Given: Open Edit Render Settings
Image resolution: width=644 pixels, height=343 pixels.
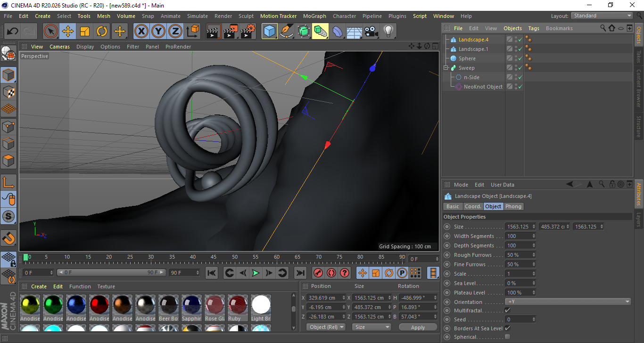Looking at the screenshot, I should click(248, 32).
